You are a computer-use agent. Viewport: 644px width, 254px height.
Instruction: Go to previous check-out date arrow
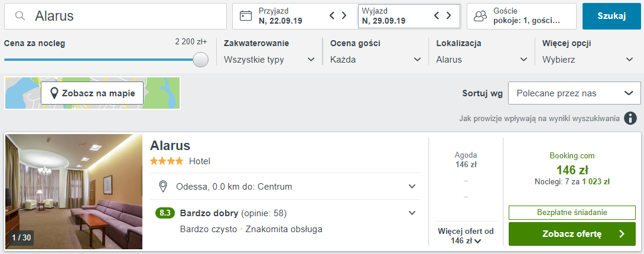point(437,16)
